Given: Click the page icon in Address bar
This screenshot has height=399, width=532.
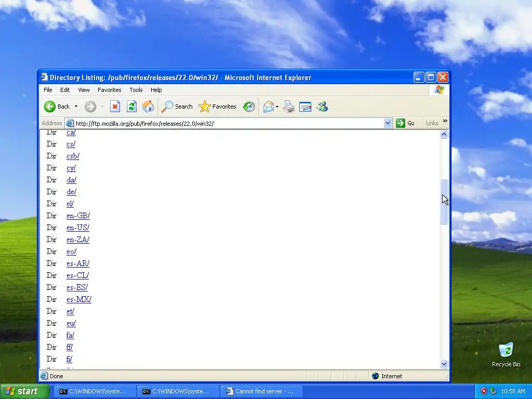Looking at the screenshot, I should tap(70, 123).
